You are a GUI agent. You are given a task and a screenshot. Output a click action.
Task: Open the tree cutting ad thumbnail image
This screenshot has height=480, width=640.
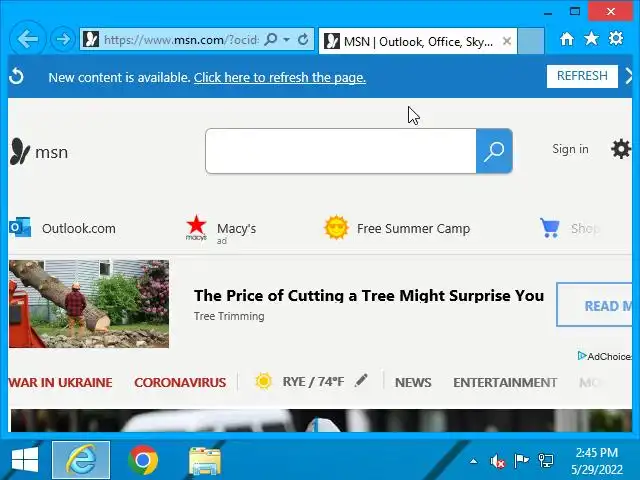click(89, 304)
